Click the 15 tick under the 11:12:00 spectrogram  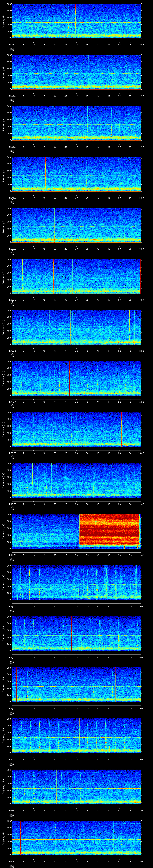point(44,606)
